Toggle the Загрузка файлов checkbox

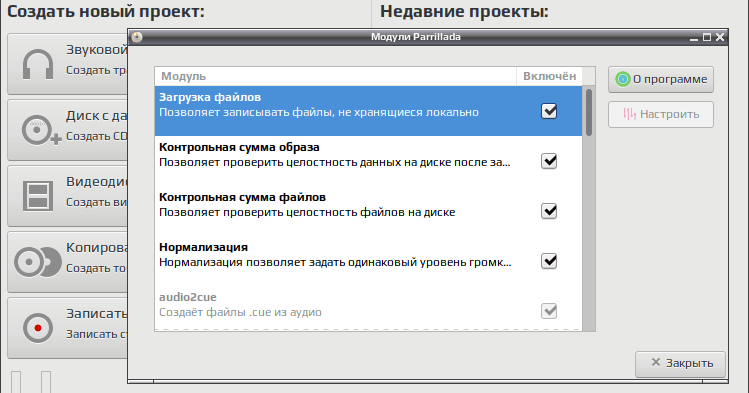click(x=549, y=111)
